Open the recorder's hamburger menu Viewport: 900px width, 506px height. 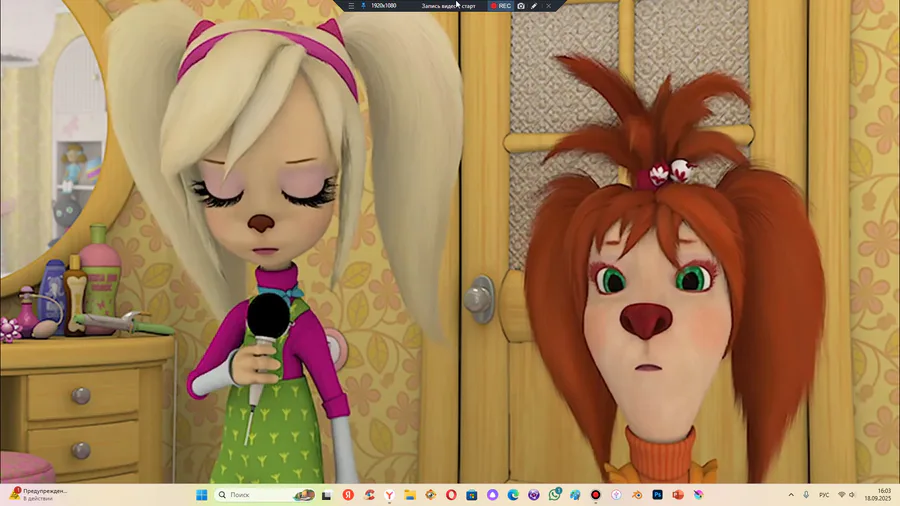coord(351,6)
